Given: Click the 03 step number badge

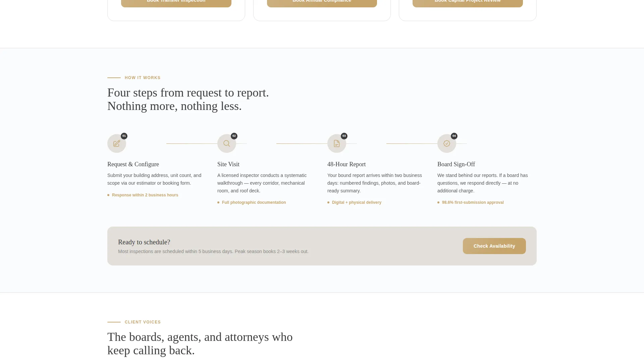Looking at the screenshot, I should coord(344,136).
